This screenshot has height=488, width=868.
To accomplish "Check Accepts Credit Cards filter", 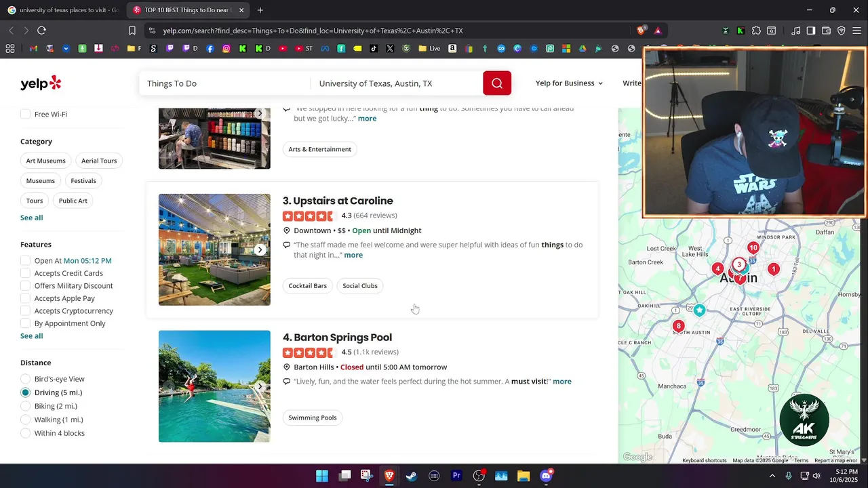I will pos(25,273).
